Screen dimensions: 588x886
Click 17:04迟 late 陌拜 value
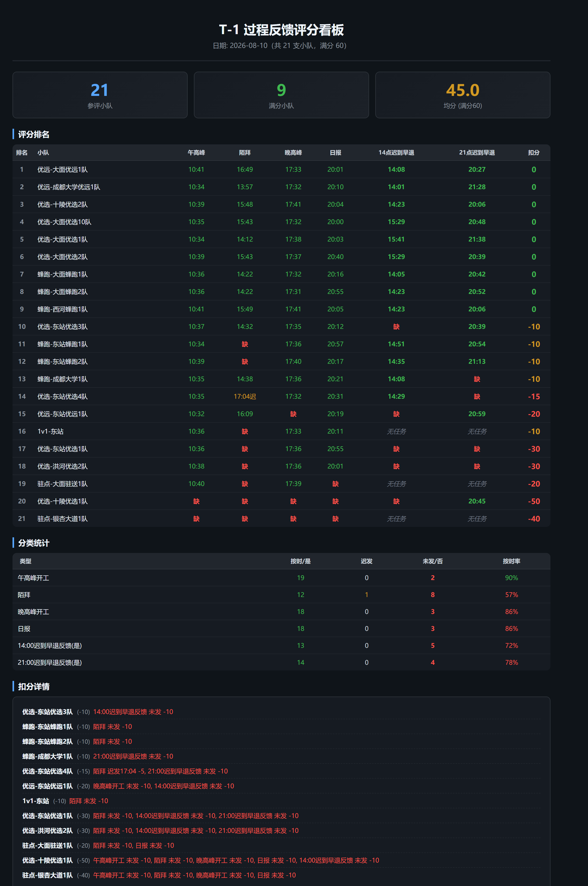coord(245,397)
